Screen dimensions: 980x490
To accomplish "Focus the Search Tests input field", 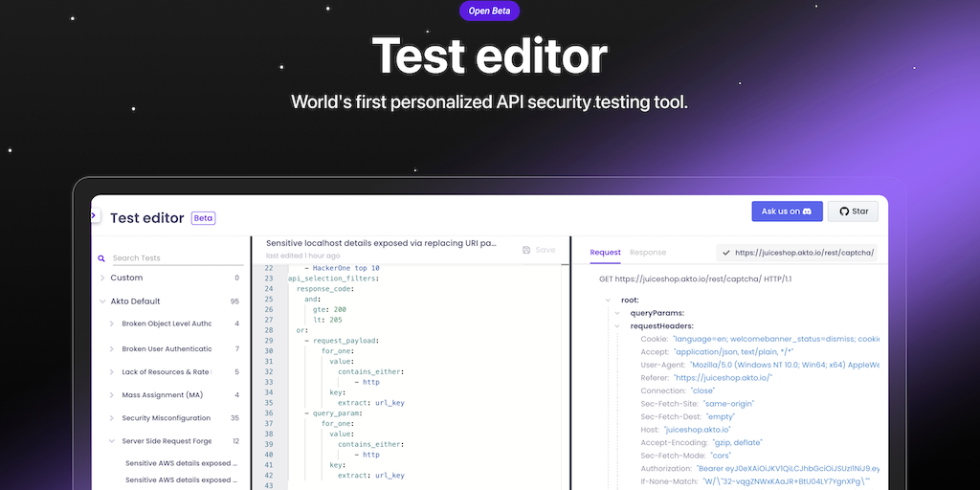I will pyautogui.click(x=177, y=258).
